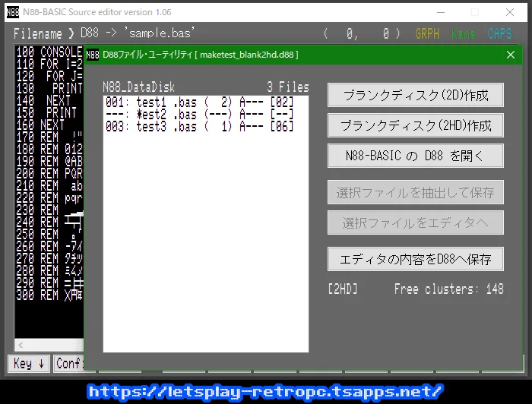
Task: Click the N88 icon in the main editor title bar
Action: (x=13, y=11)
